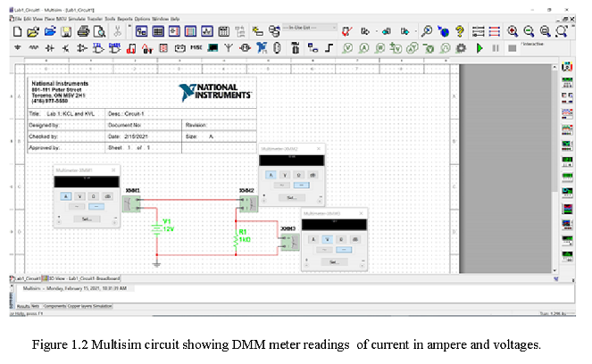Select the R1 1kΩ resistor
This screenshot has width=592, height=364.
pos(237,240)
